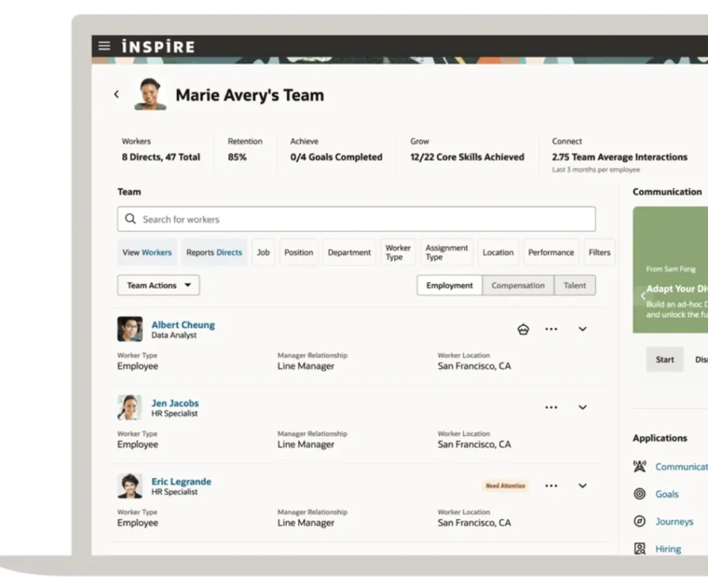The height and width of the screenshot is (588, 708).
Task: Open Jen Jacobs' profile link
Action: (174, 403)
